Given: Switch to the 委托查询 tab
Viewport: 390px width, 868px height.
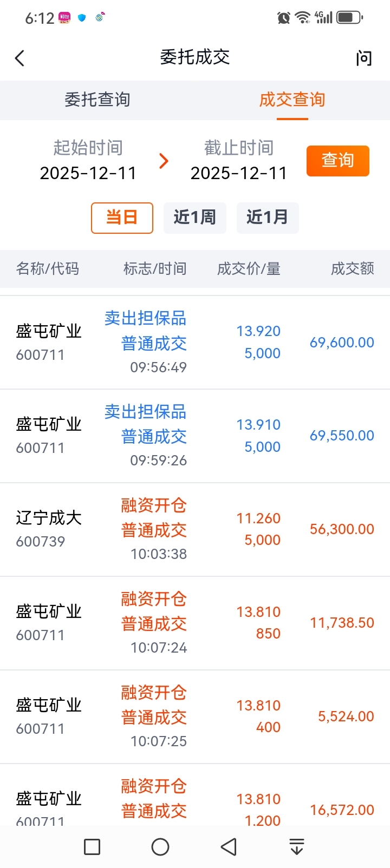Looking at the screenshot, I should pyautogui.click(x=97, y=100).
